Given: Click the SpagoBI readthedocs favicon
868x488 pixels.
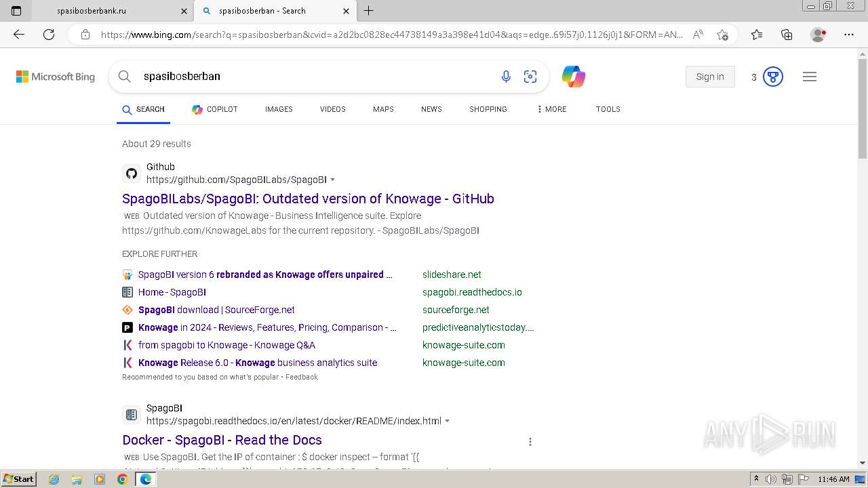Looking at the screenshot, I should coord(132,415).
